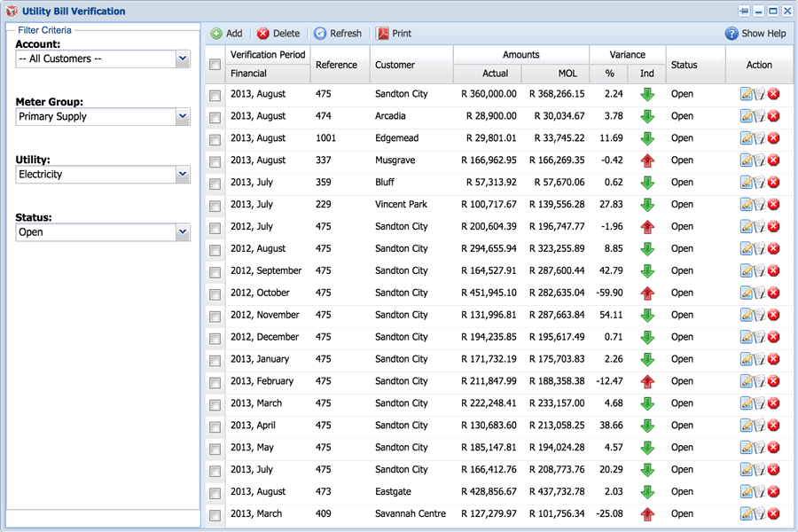Sort by the Status column header
This screenshot has width=798, height=532.
(695, 65)
